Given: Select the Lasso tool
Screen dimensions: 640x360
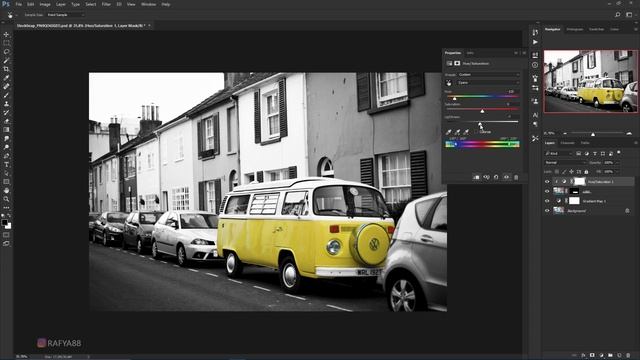Looking at the screenshot, I should click(6, 52).
